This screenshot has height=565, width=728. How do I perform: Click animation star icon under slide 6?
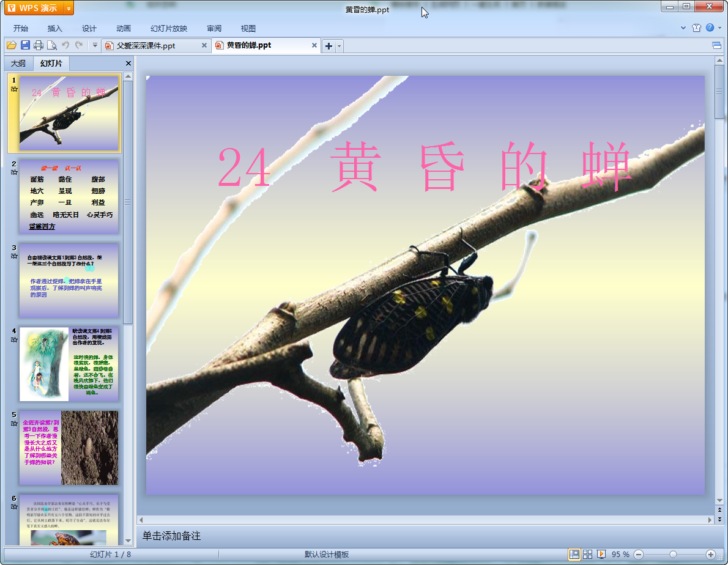(14, 506)
